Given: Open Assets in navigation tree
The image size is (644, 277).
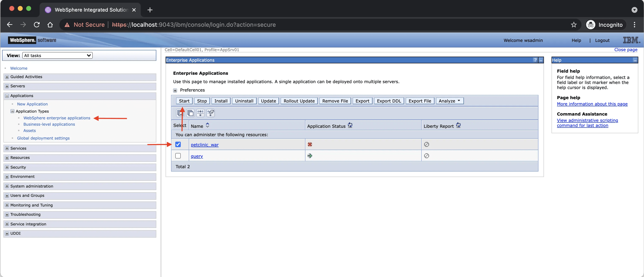Looking at the screenshot, I should pos(29,130).
